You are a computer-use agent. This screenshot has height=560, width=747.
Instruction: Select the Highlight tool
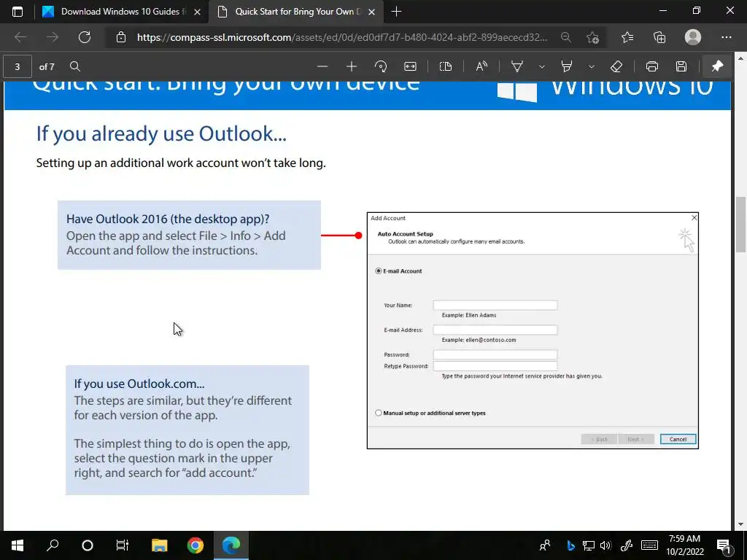pyautogui.click(x=566, y=66)
